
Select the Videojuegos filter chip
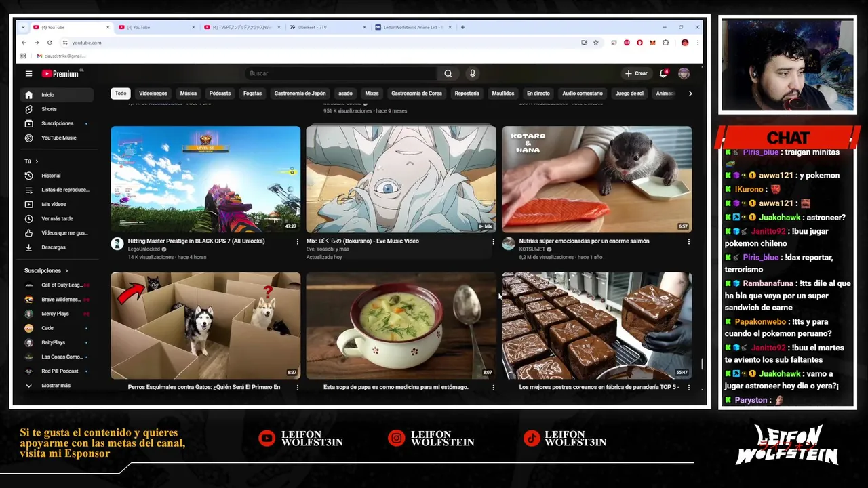tap(153, 94)
